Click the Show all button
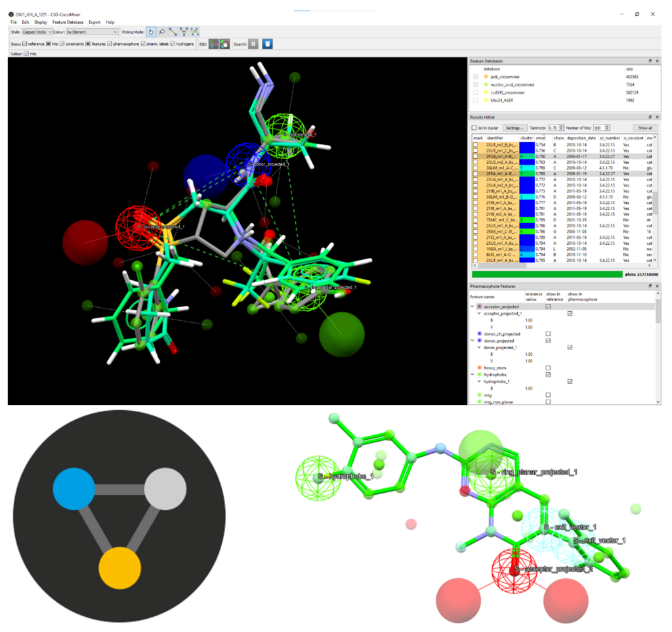The height and width of the screenshot is (632, 672). point(645,128)
